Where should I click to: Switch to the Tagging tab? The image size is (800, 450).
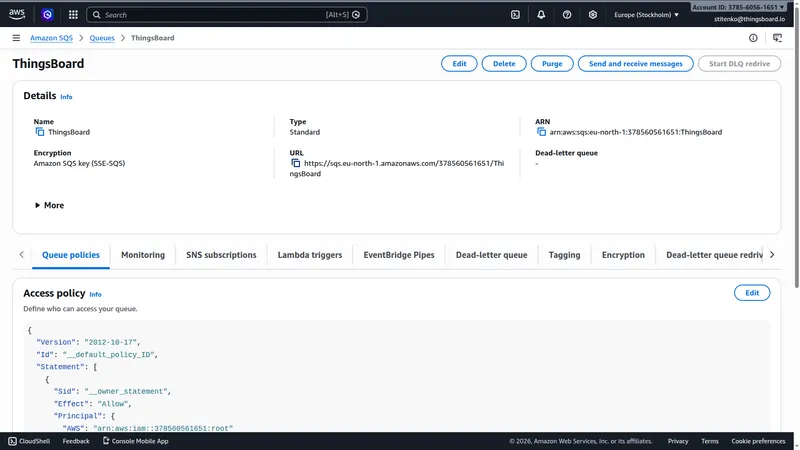pyautogui.click(x=564, y=255)
